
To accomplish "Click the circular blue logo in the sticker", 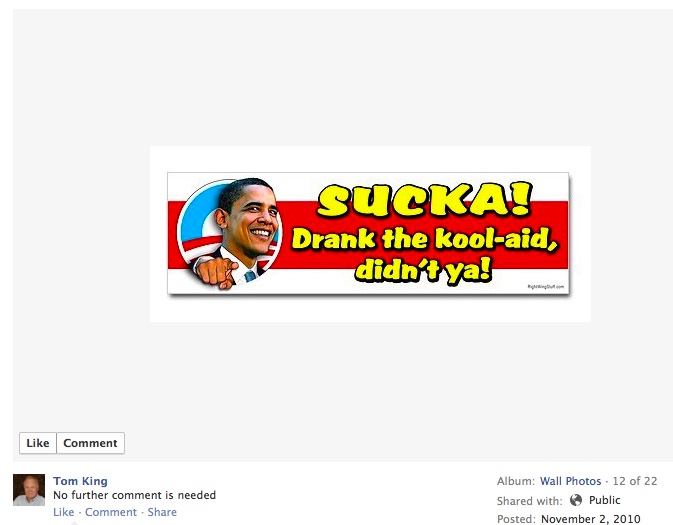I will [x=202, y=223].
